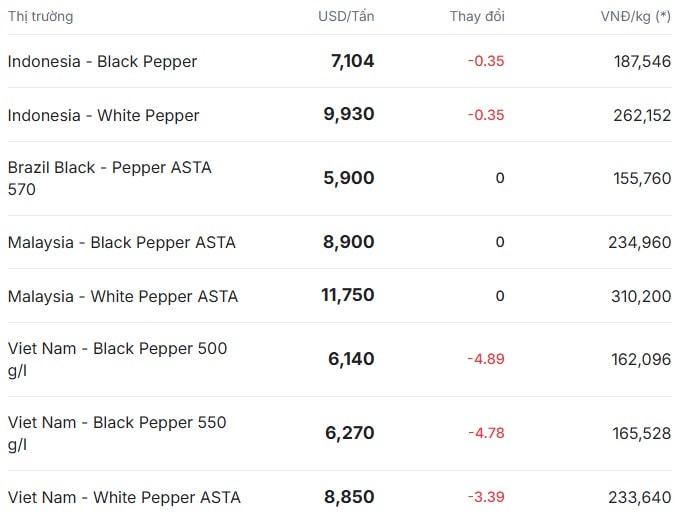Image resolution: width=679 pixels, height=518 pixels.
Task: Click the 9,930 USD price value
Action: pyautogui.click(x=349, y=115)
